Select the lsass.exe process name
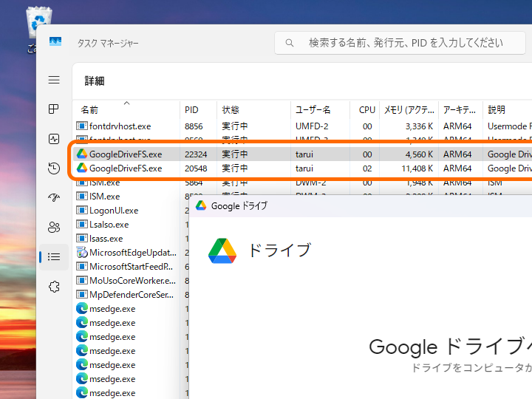Screen dimensions: 532x399 pos(106,239)
